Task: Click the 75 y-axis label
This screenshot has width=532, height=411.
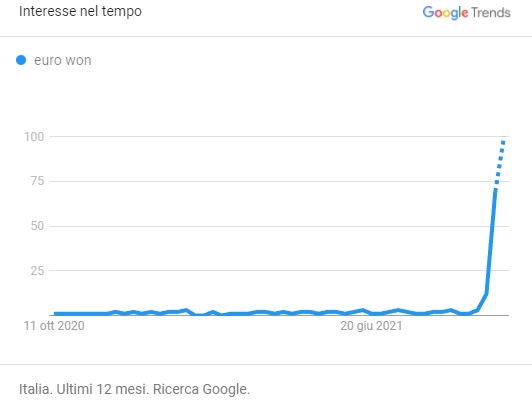Action: 37,181
